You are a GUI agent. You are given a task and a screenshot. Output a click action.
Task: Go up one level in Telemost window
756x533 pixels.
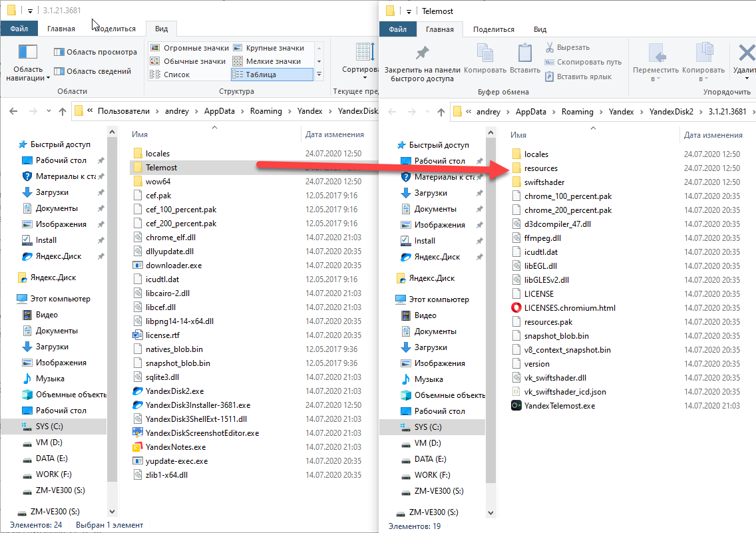click(x=441, y=112)
